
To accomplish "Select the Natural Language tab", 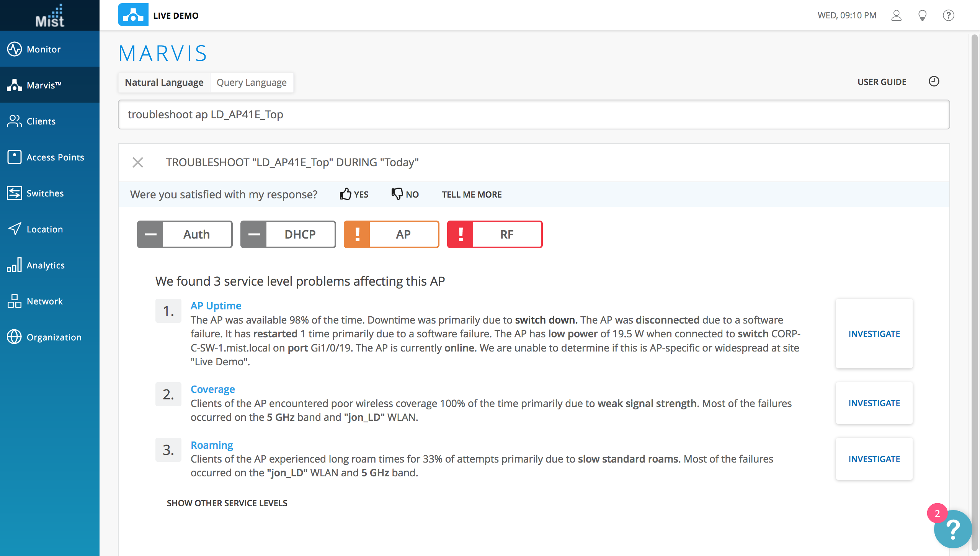I will 164,82.
